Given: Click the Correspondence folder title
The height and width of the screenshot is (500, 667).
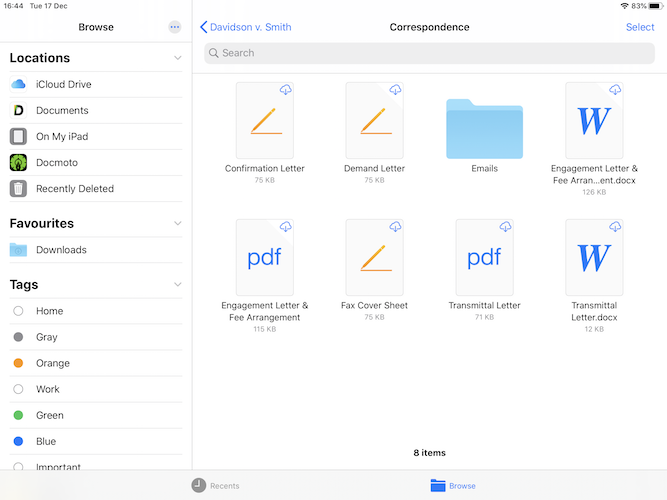Looking at the screenshot, I should (429, 27).
